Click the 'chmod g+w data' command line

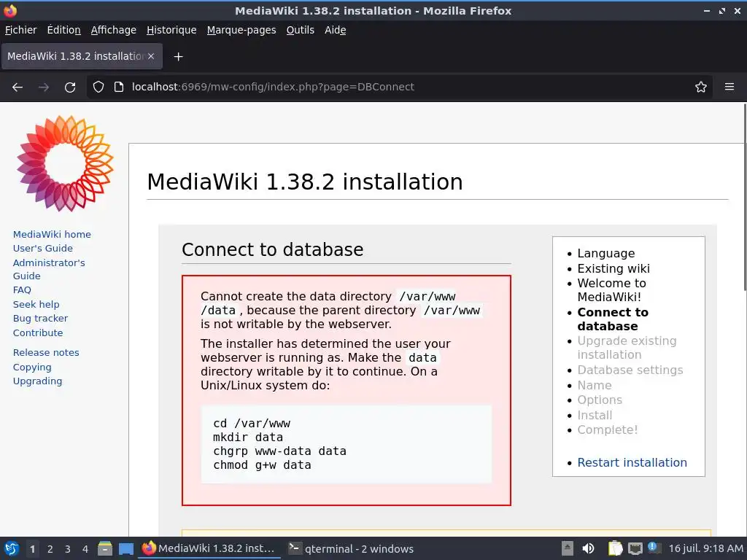(262, 464)
